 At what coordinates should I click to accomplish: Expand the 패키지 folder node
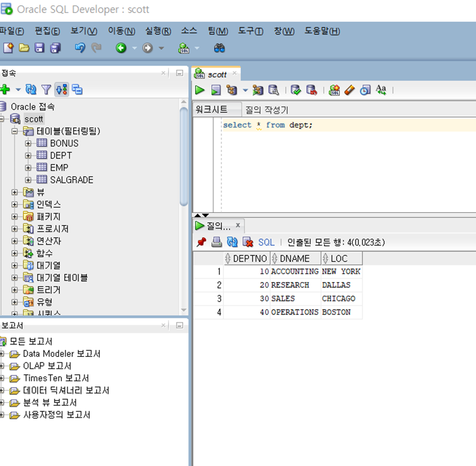point(15,216)
